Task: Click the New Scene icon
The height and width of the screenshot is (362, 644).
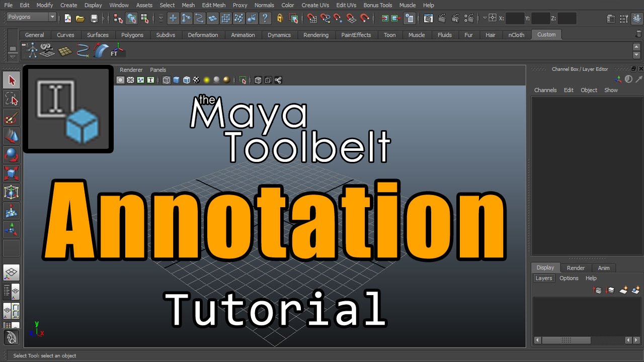Action: [x=68, y=19]
